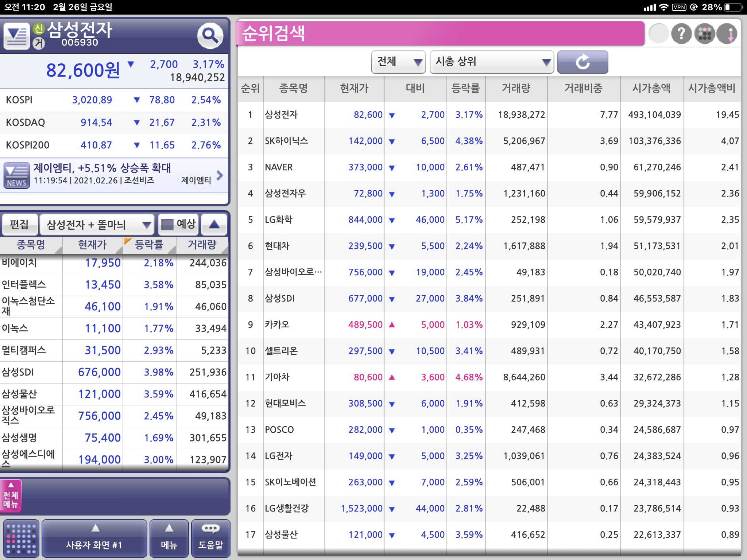747x560 pixels.
Task: Select LG화학 in ranking table
Action: coord(489,220)
